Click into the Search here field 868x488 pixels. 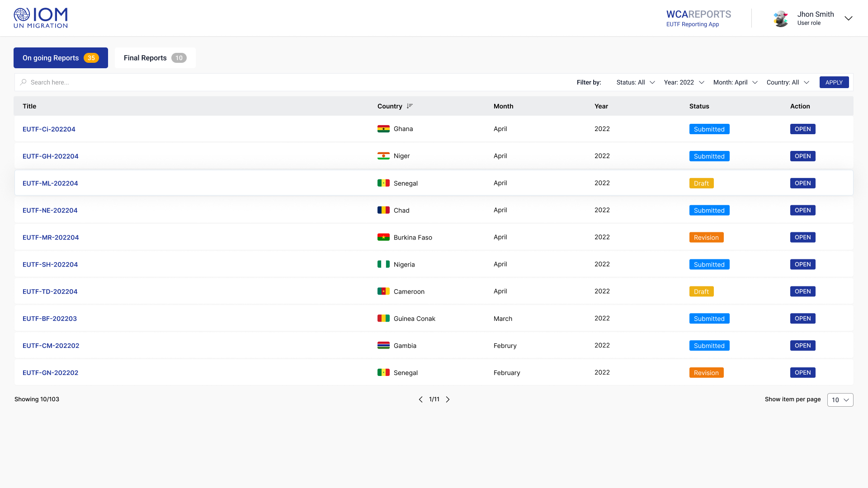181,82
